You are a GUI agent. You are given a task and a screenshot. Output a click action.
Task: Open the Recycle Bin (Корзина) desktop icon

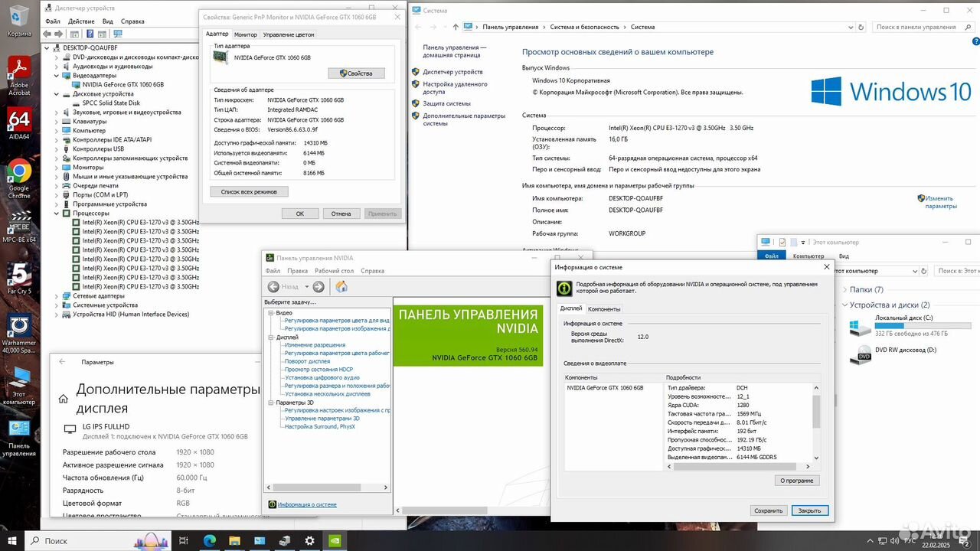tap(19, 21)
